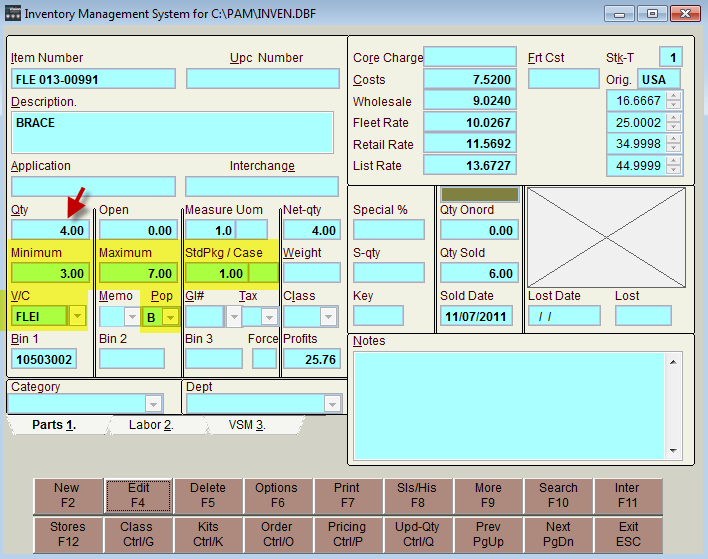708x559 pixels.
Task: Open Options F6
Action: [x=277, y=495]
